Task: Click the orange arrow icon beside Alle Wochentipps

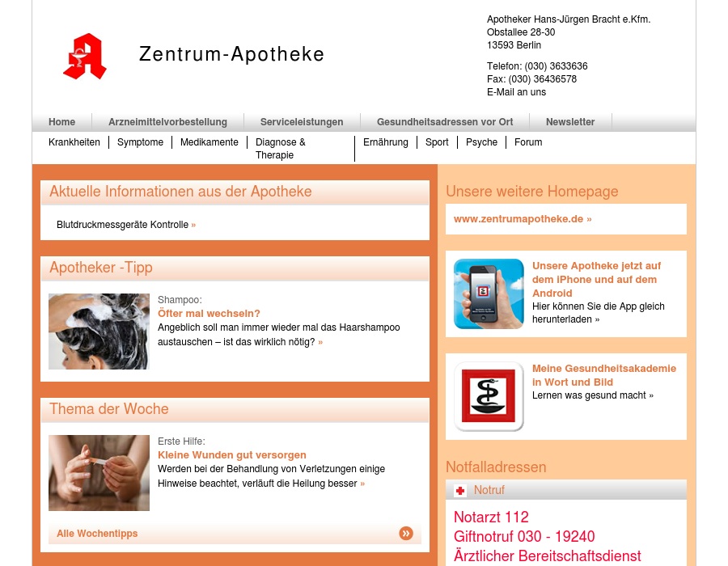Action: point(406,533)
